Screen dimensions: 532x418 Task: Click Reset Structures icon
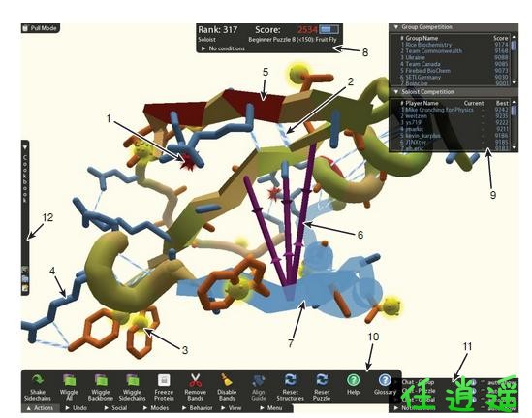(x=290, y=380)
